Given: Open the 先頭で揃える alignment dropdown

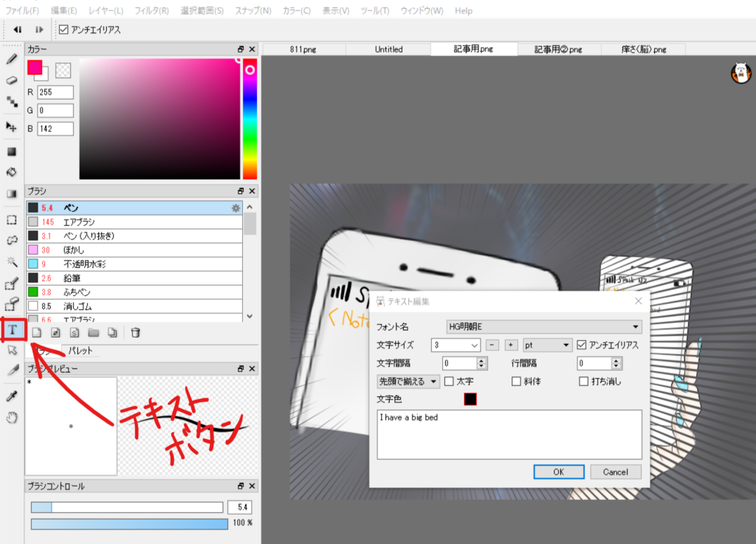Looking at the screenshot, I should (x=408, y=382).
